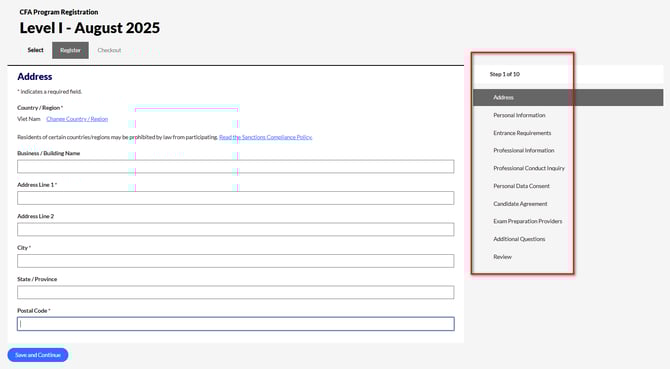Viewport: 670px width, 369px height.
Task: Open the Change Country / Region link
Action: click(x=77, y=119)
